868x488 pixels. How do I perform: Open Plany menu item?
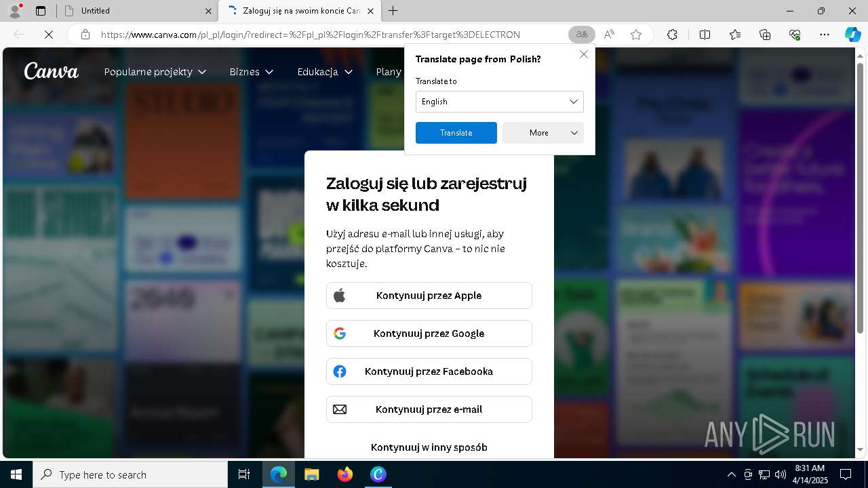[389, 72]
